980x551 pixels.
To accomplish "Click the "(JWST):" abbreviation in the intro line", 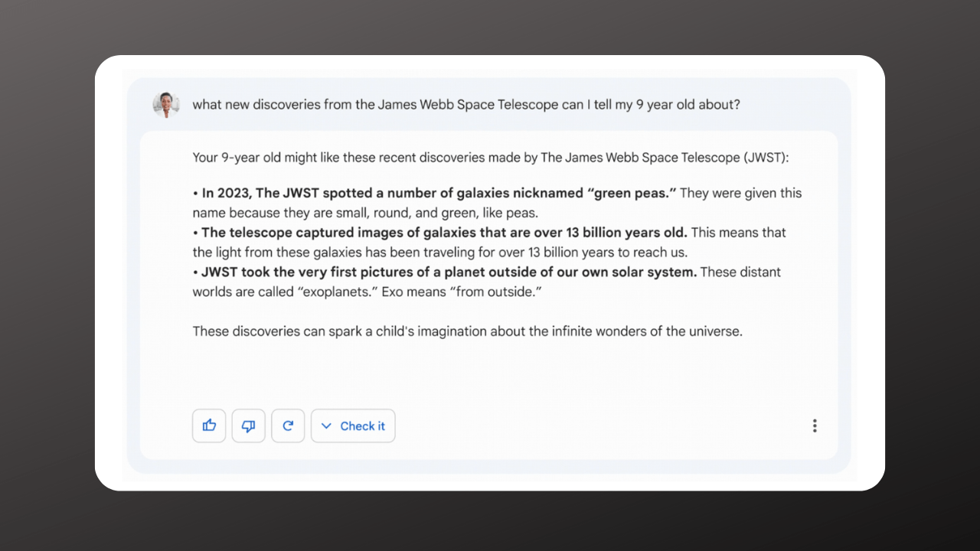I will click(x=765, y=158).
